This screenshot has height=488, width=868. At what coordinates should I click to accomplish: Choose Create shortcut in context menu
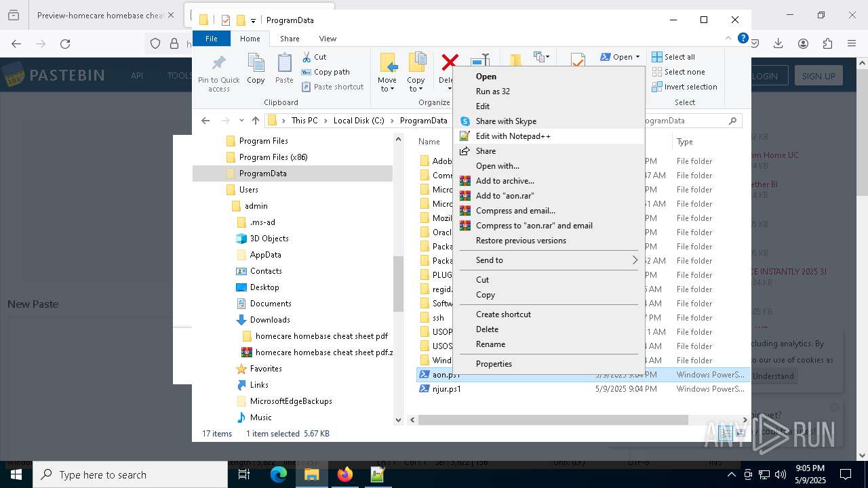click(x=548, y=314)
